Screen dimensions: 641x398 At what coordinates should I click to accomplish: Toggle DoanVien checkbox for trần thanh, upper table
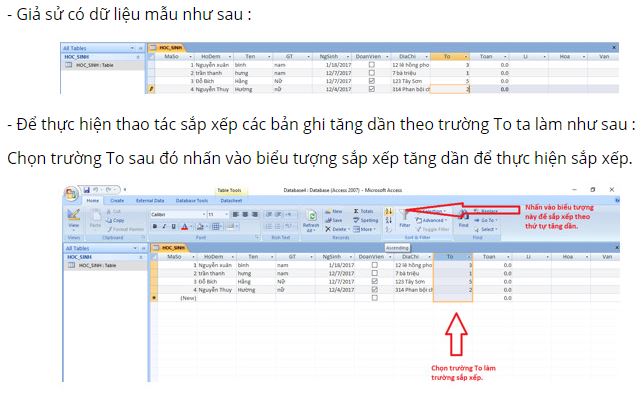point(372,73)
